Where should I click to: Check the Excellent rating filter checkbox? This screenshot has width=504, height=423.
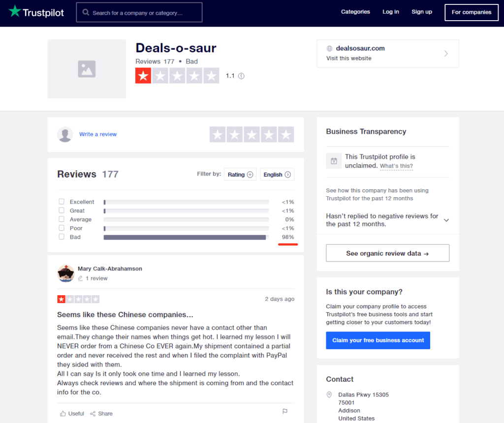tap(62, 202)
